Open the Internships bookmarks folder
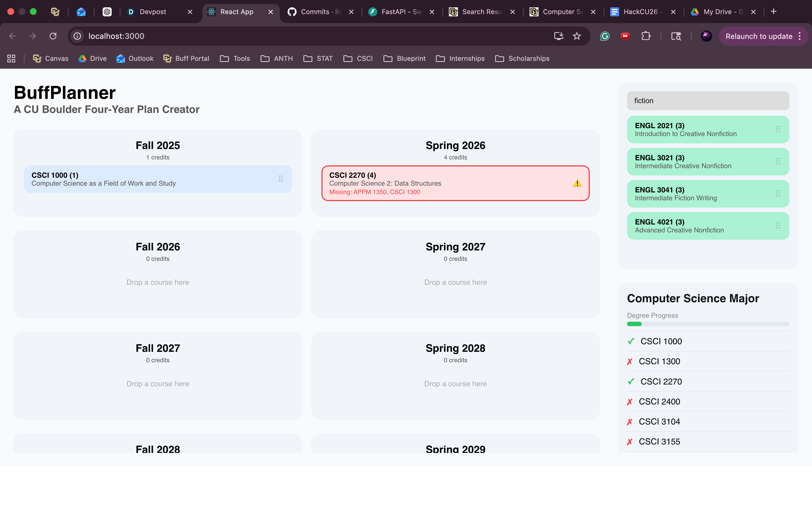 [460, 59]
